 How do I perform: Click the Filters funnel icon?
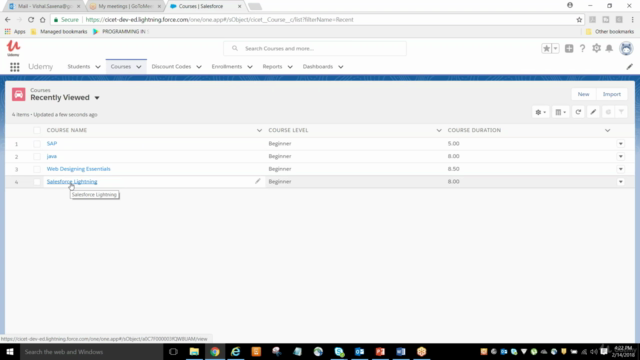pyautogui.click(x=621, y=112)
